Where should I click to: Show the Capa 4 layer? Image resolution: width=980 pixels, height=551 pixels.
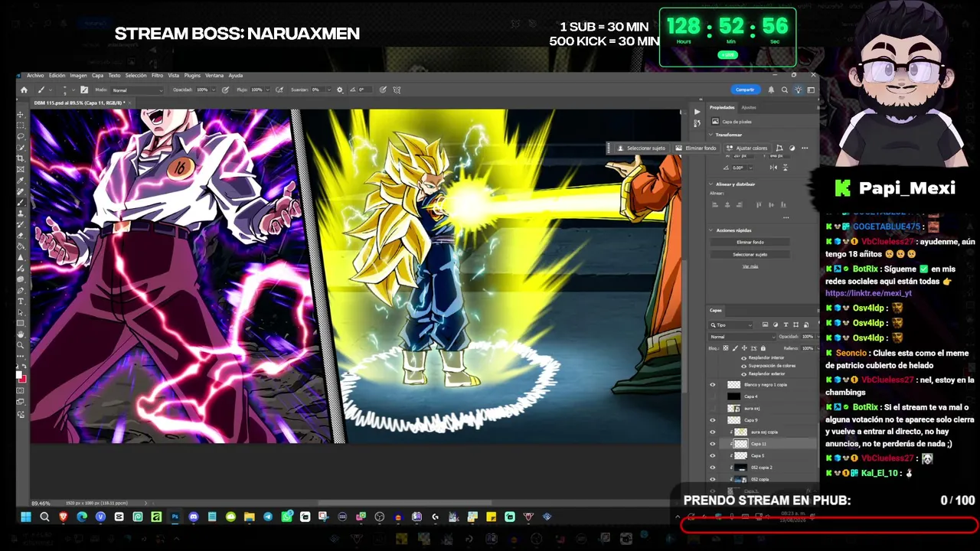click(712, 396)
